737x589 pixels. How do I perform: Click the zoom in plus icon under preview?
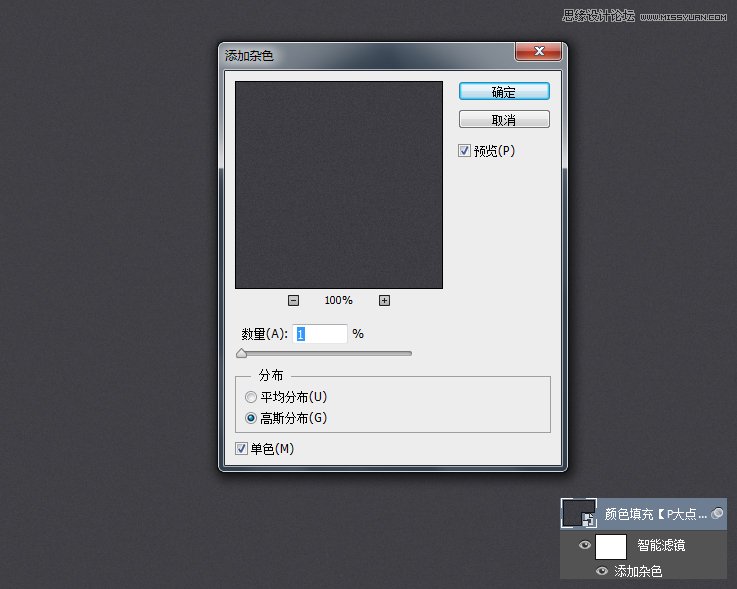(384, 300)
